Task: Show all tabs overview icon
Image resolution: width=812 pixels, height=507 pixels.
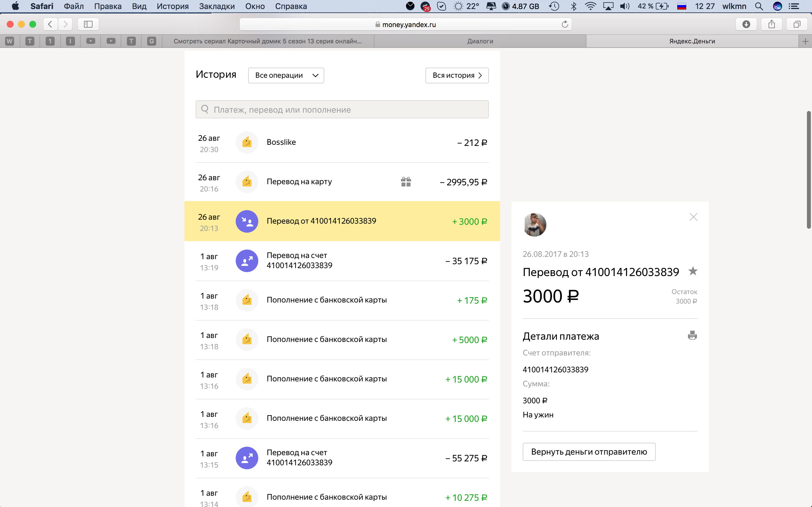Action: tap(796, 24)
